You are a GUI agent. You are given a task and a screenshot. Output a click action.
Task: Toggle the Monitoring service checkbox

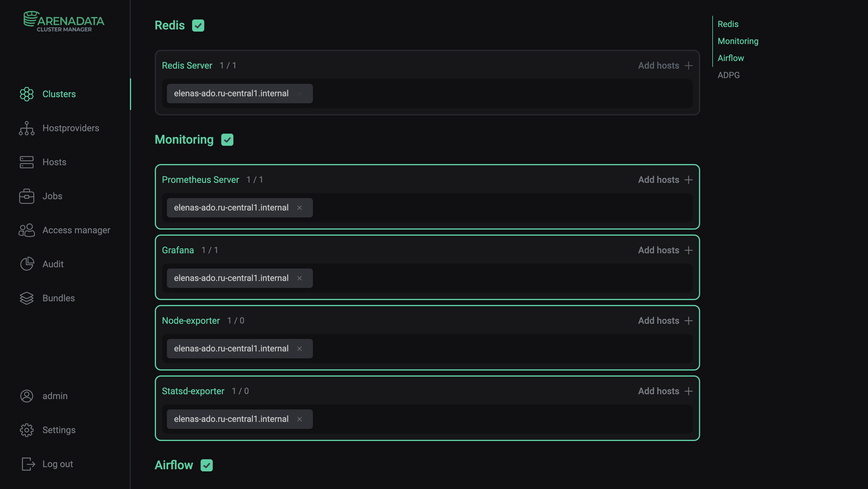click(227, 139)
